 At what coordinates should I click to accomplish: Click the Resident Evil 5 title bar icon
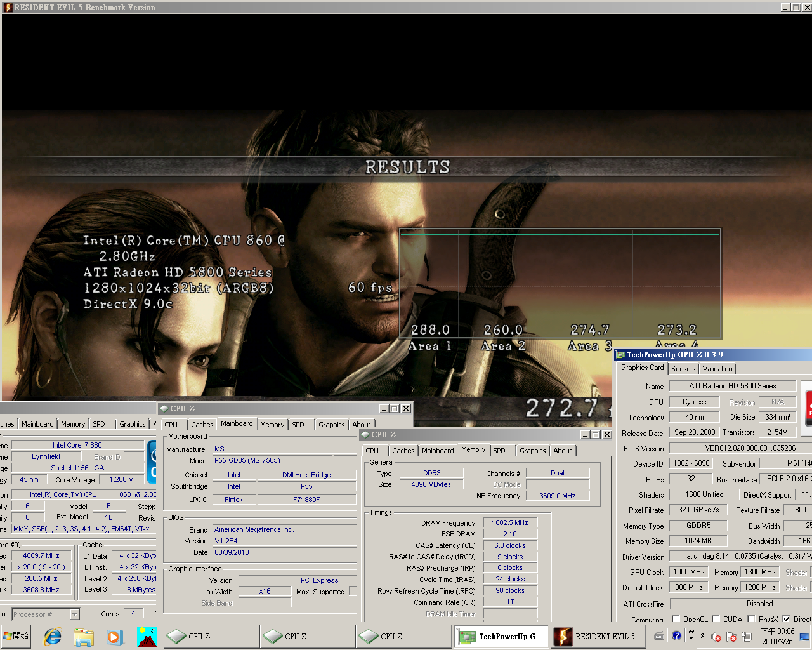coord(8,8)
